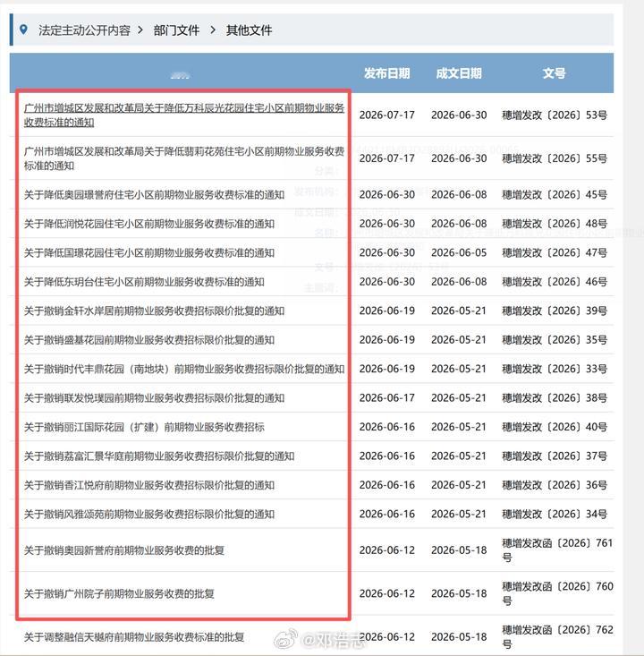Open 关于降低润悦花园 notice
This screenshot has width=644, height=656.
click(x=148, y=224)
